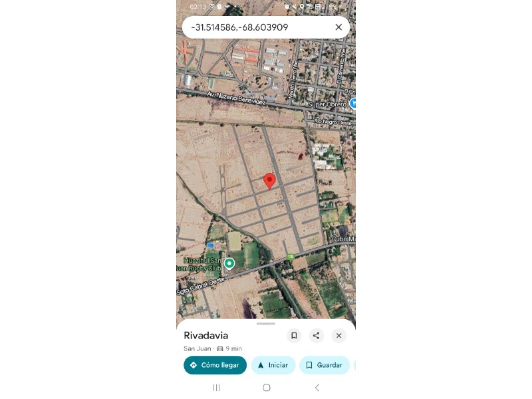The height and width of the screenshot is (399, 532).
Task: Save place using the bookmark icon
Action: tap(294, 335)
